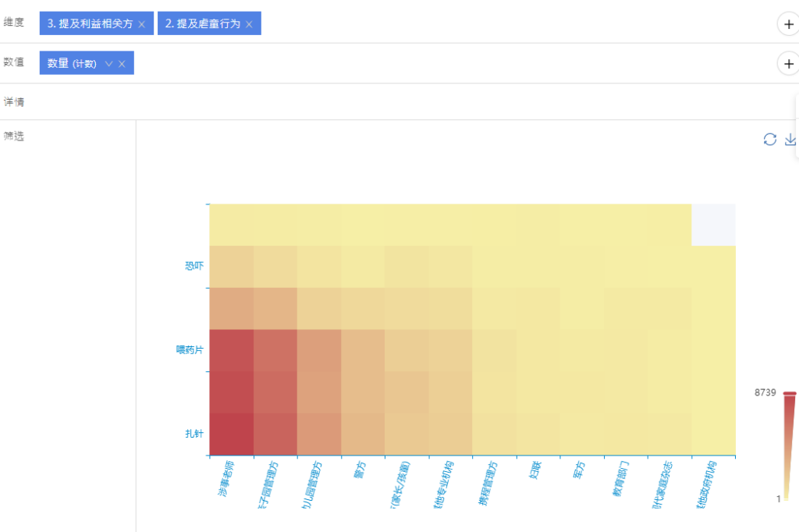Remove the 提及利益相关方 dimension tag
Viewport: 799px width, 532px height.
tap(141, 24)
